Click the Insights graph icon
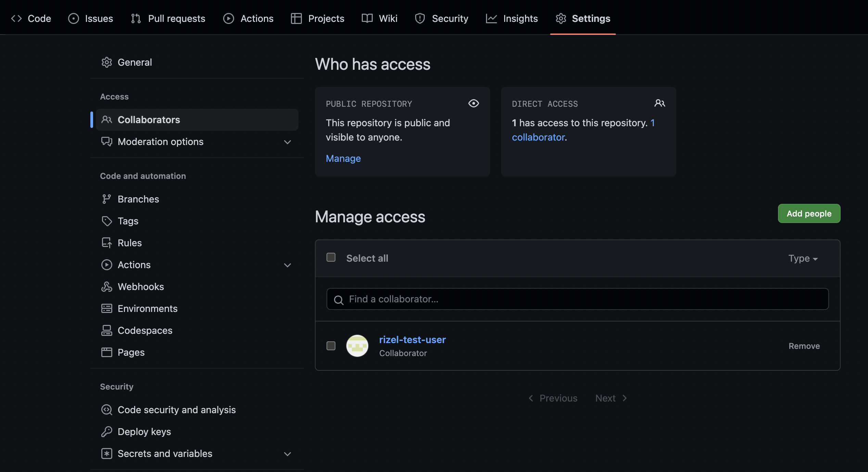 [492, 18]
